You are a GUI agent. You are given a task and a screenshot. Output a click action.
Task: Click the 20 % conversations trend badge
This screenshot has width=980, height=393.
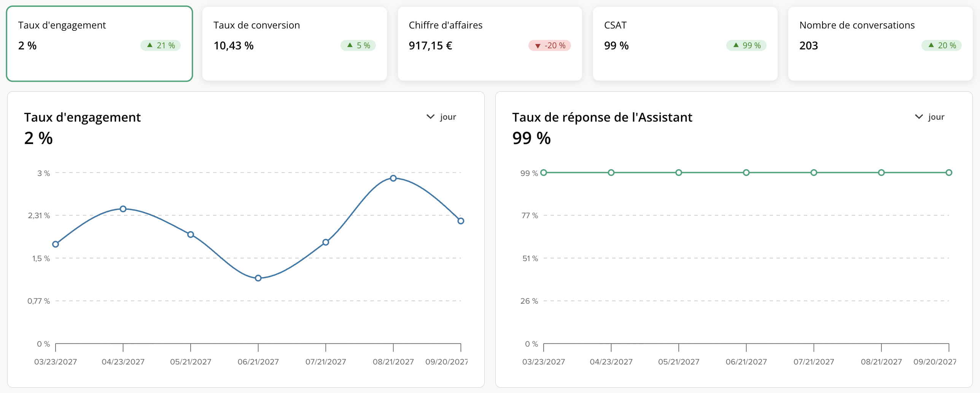pos(942,46)
